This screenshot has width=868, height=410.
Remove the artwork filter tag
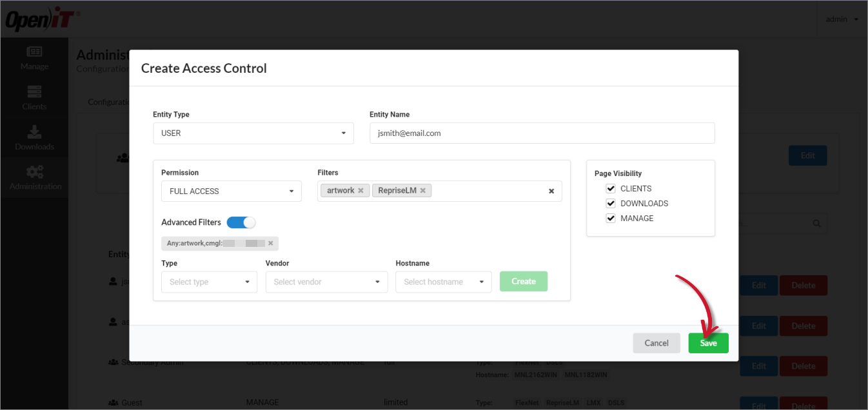(360, 190)
